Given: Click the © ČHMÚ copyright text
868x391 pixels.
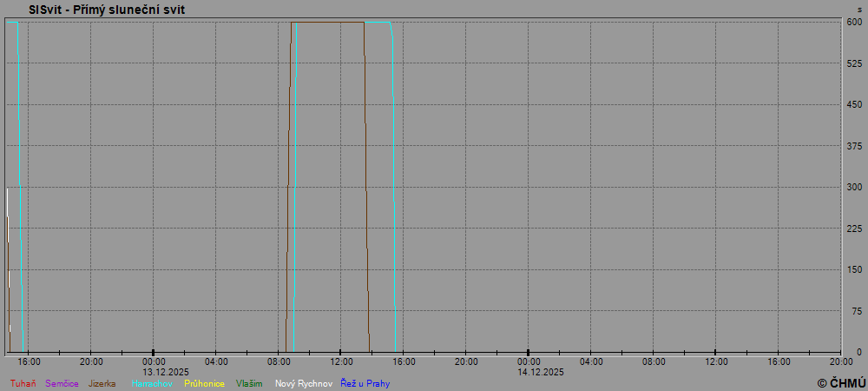Looking at the screenshot, I should [841, 383].
